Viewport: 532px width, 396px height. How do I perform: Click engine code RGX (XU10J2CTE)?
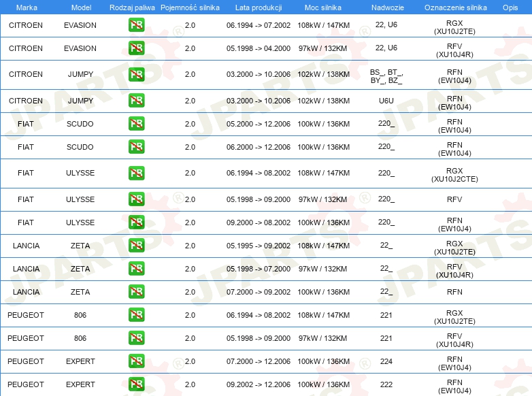point(454,175)
